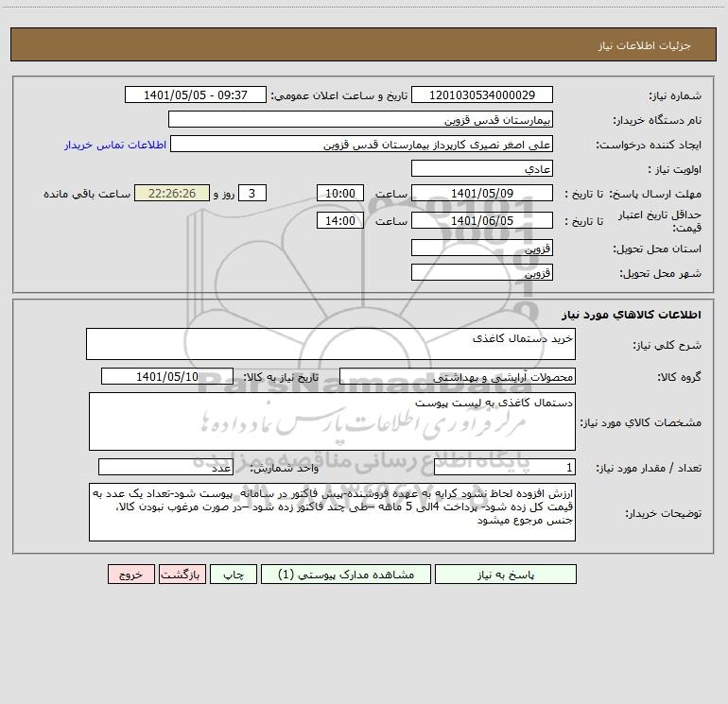Click label نام دستگاه خریدار
This screenshot has height=704, width=728.
[657, 120]
